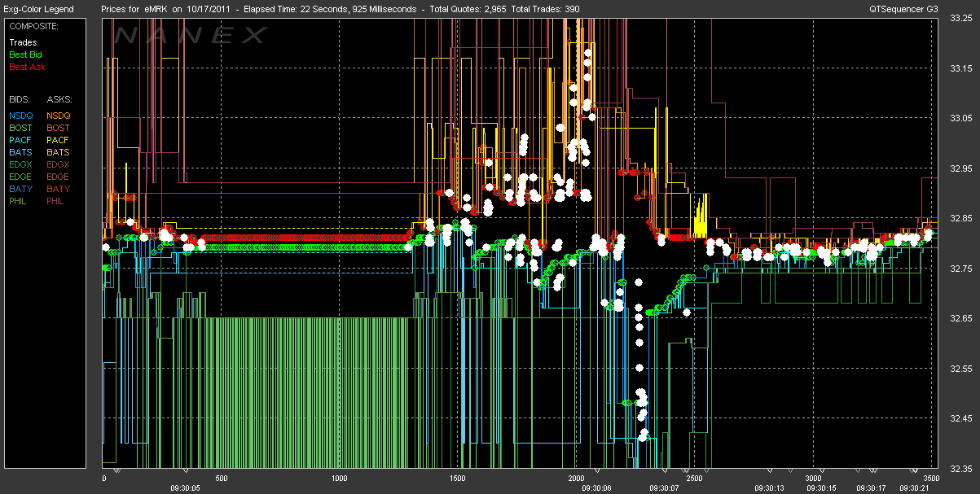
Task: Click the "BIDS:" column heading
Action: (x=20, y=99)
